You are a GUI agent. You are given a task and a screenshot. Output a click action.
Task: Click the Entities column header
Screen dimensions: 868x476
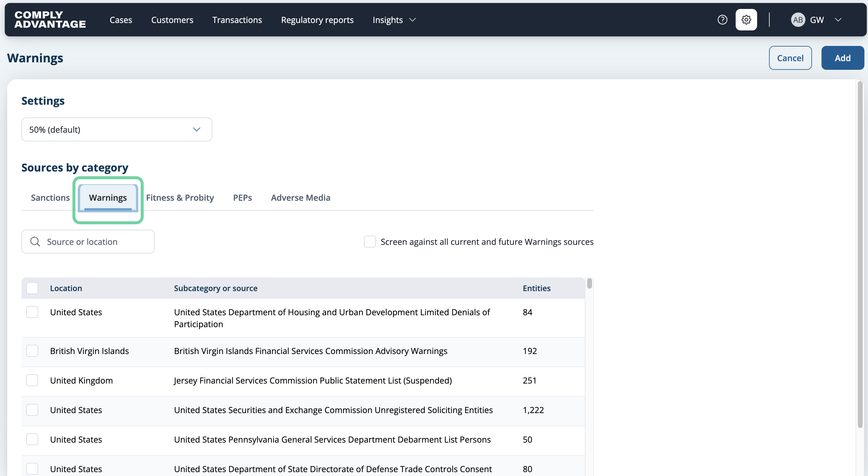point(537,288)
